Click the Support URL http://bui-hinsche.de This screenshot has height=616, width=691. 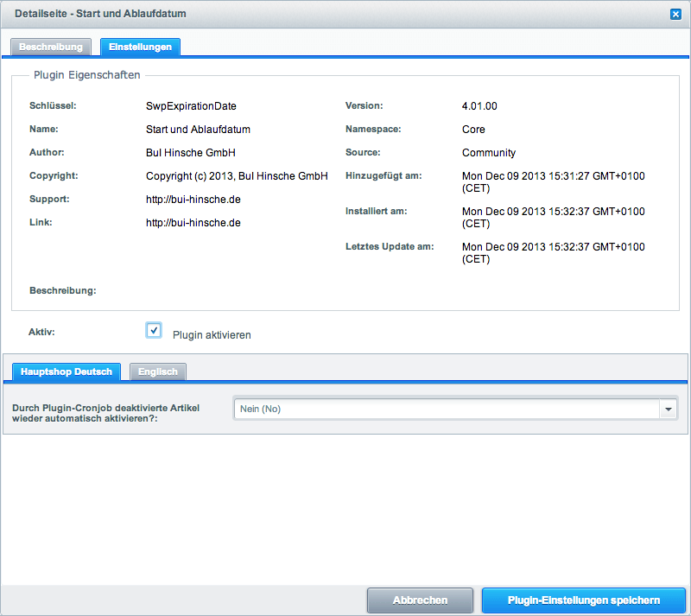coord(193,199)
